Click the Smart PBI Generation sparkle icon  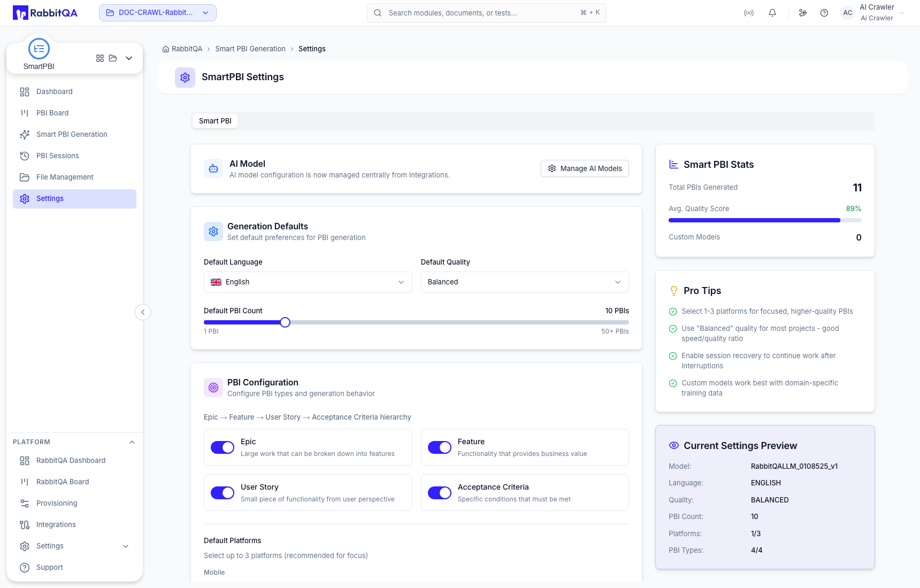point(25,135)
